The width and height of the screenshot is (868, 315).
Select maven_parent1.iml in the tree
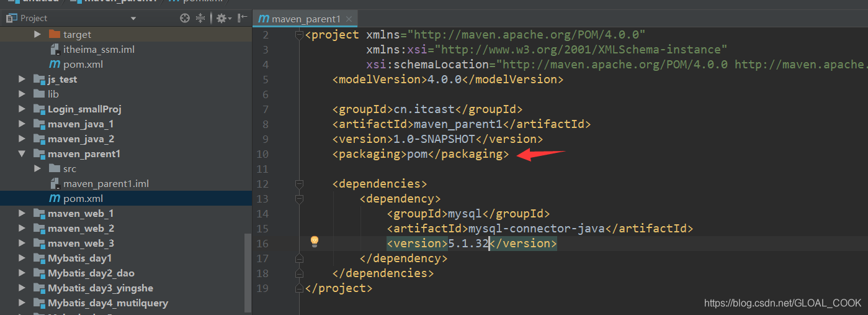pos(106,183)
